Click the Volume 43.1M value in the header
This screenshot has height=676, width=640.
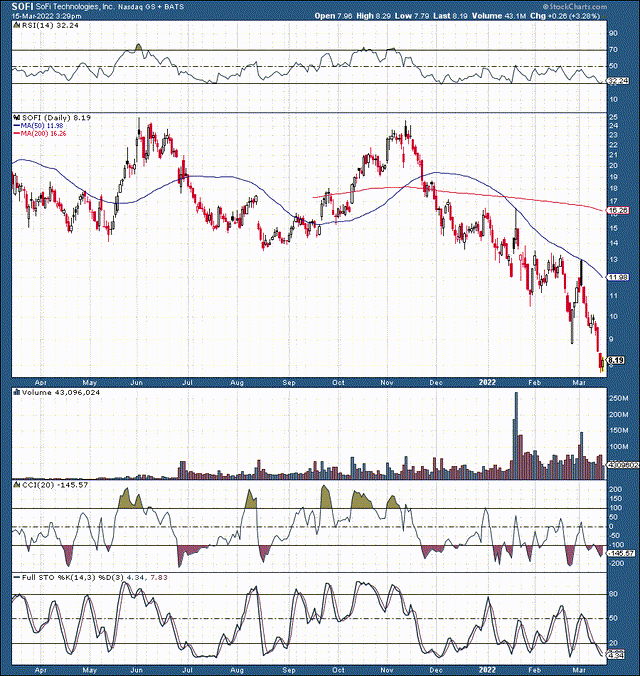click(499, 16)
